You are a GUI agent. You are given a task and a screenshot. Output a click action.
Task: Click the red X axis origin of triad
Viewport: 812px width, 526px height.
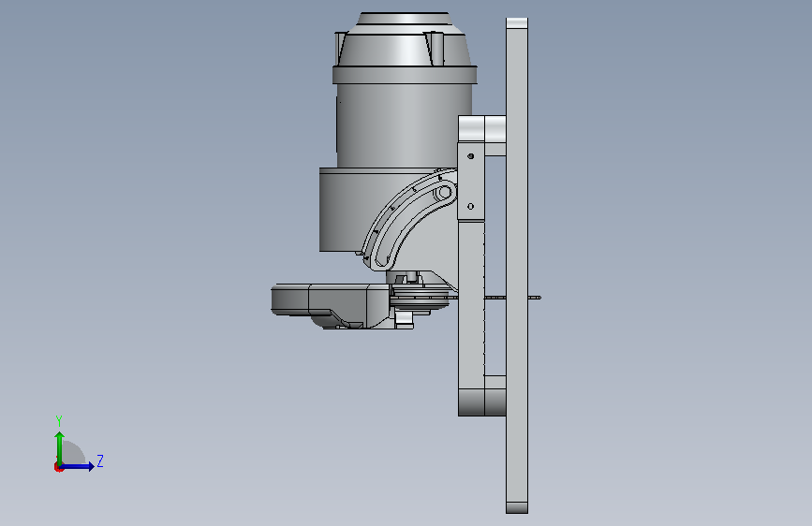(x=58, y=467)
